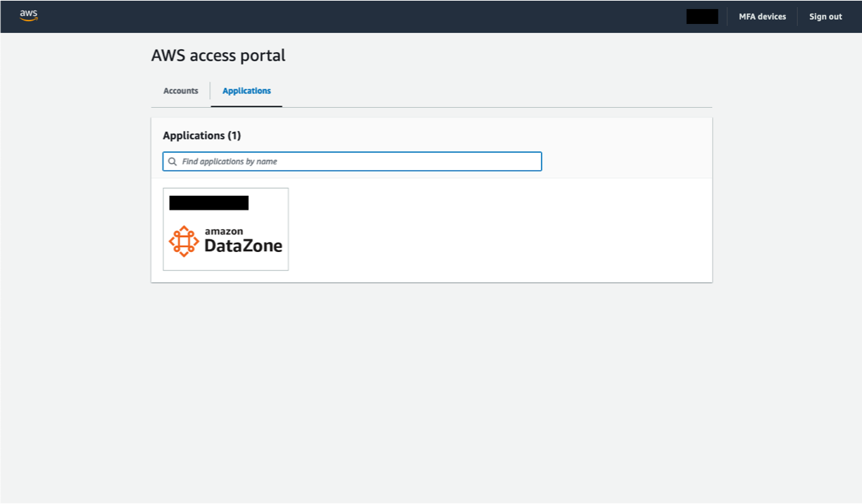
Task: Click the AWS access portal title
Action: coord(218,55)
